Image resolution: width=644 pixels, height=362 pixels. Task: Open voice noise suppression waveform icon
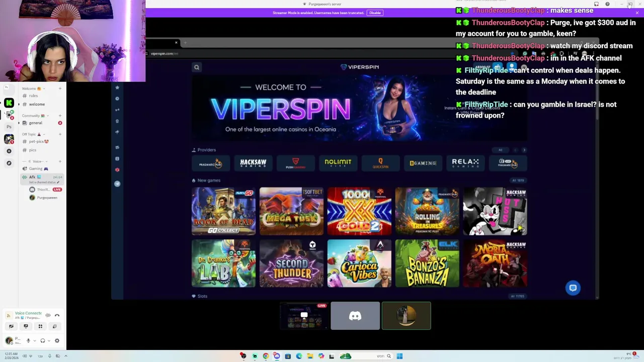tap(48, 315)
